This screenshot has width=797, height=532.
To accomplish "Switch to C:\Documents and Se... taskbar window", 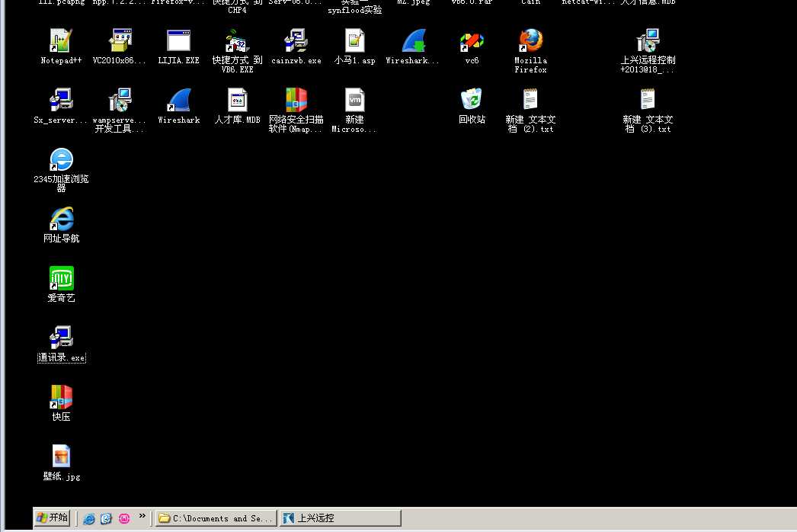I will click(216, 518).
